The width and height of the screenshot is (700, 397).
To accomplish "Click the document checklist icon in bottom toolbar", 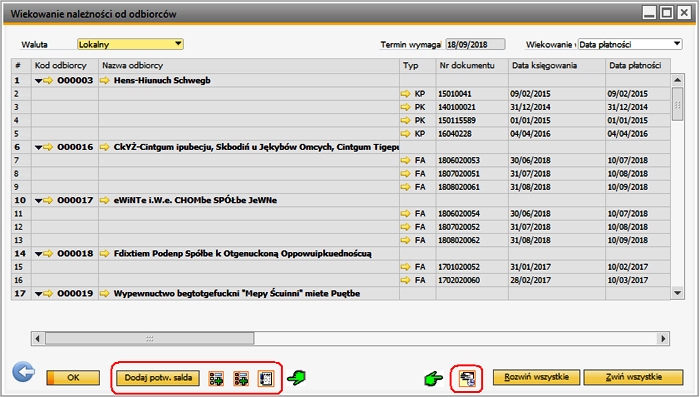I will 266,378.
